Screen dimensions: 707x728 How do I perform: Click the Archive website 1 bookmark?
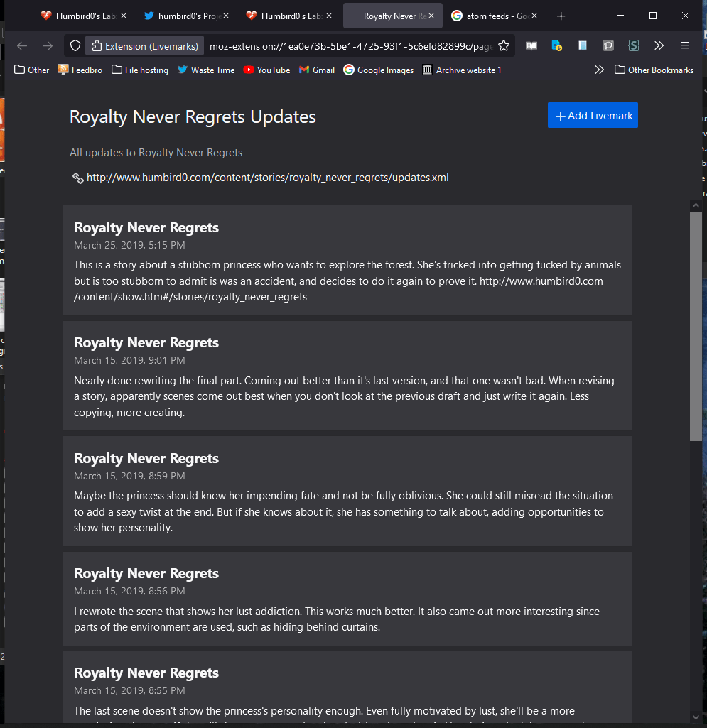462,70
